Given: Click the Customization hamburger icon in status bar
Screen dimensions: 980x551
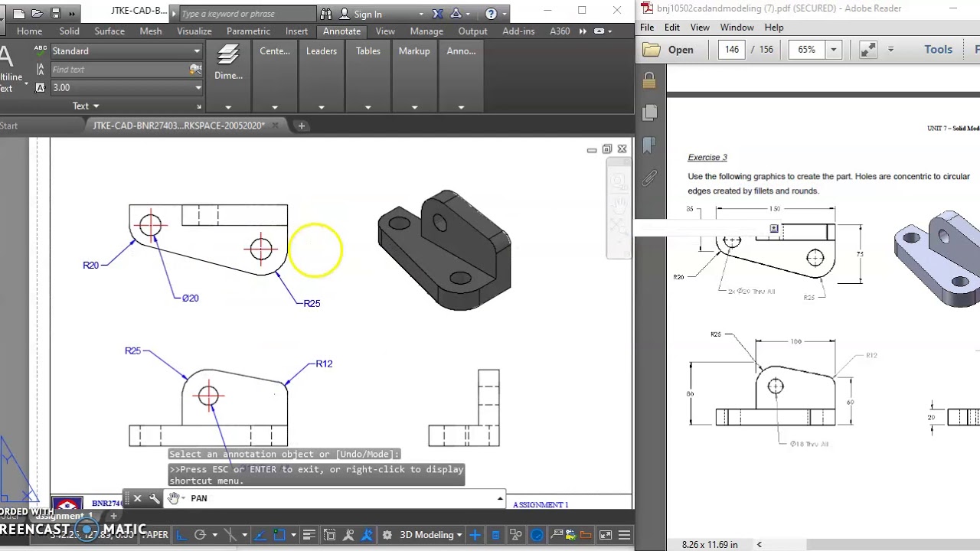Looking at the screenshot, I should point(624,535).
